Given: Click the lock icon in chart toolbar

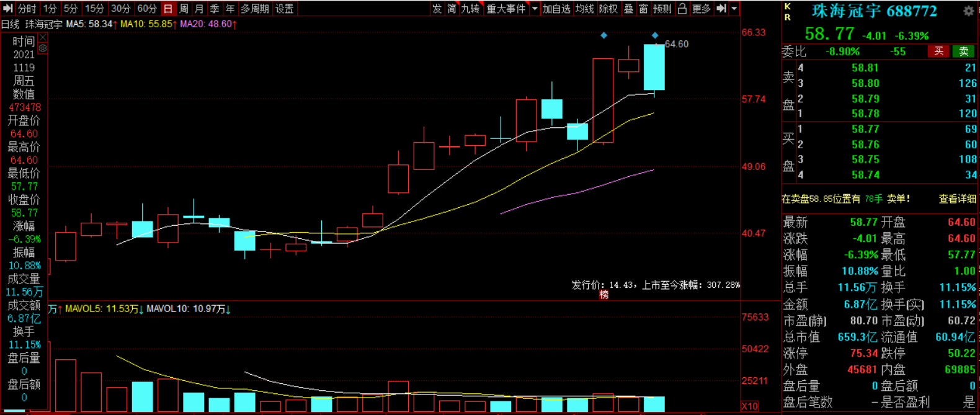Looking at the screenshot, I should point(682,9).
